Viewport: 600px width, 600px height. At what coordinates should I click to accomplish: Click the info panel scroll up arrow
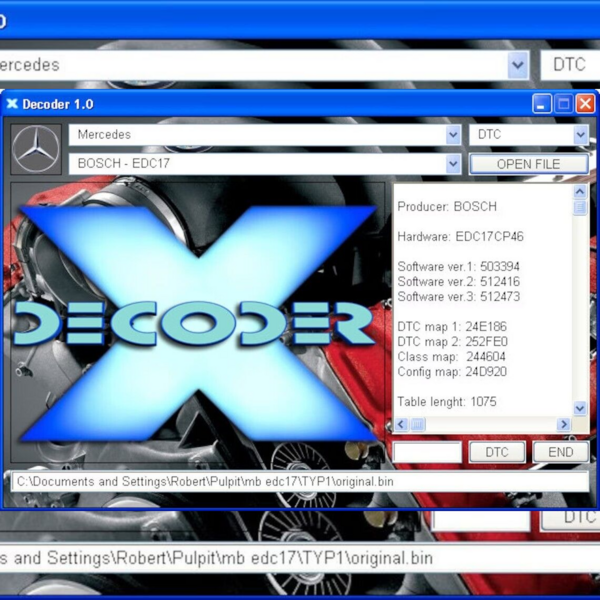[580, 191]
